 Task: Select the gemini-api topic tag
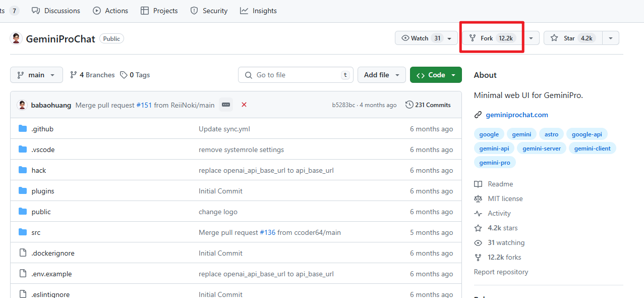click(x=494, y=148)
